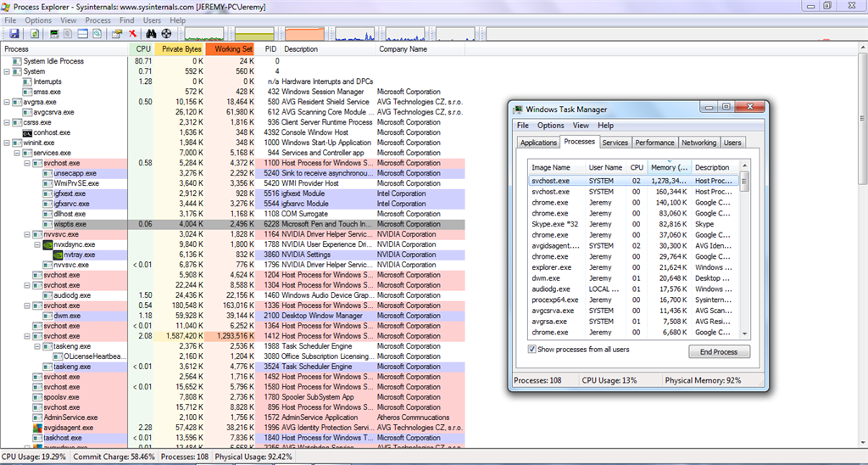Viewport: 868px width, 465px height.
Task: Collapse the System process tree node
Action: coord(7,71)
